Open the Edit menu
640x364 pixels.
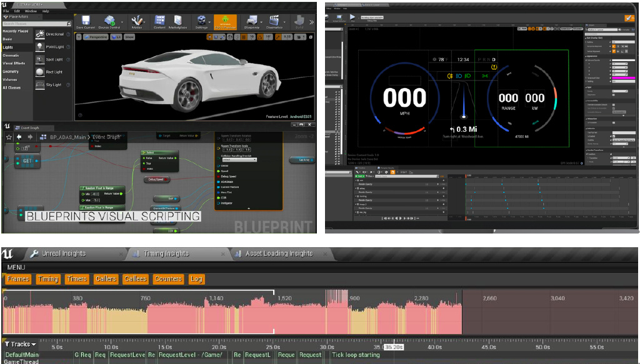pos(17,11)
